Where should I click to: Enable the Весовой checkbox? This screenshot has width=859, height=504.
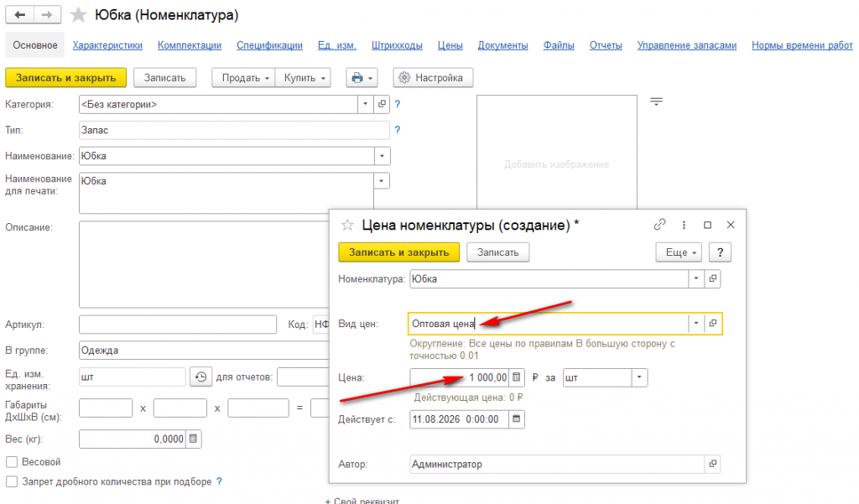tap(12, 462)
